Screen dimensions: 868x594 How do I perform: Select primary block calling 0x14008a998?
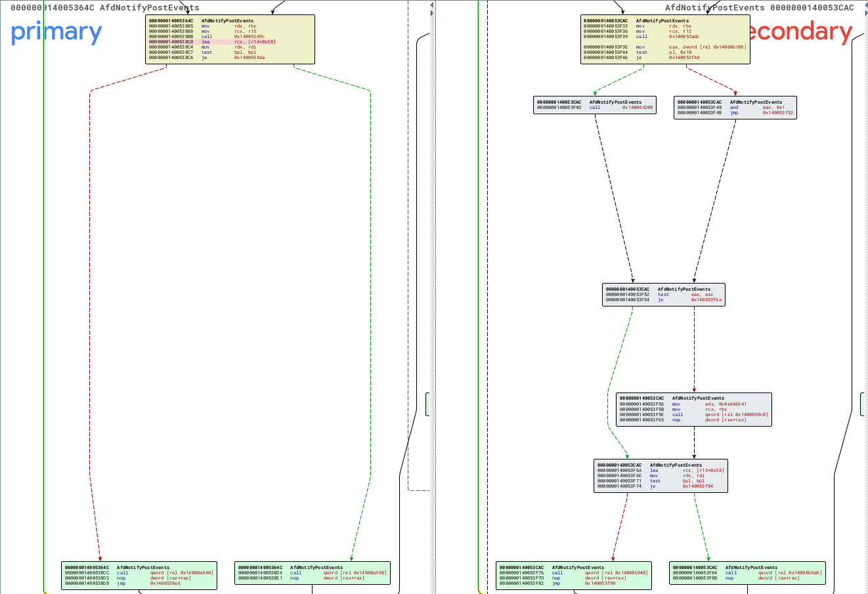click(x=312, y=573)
